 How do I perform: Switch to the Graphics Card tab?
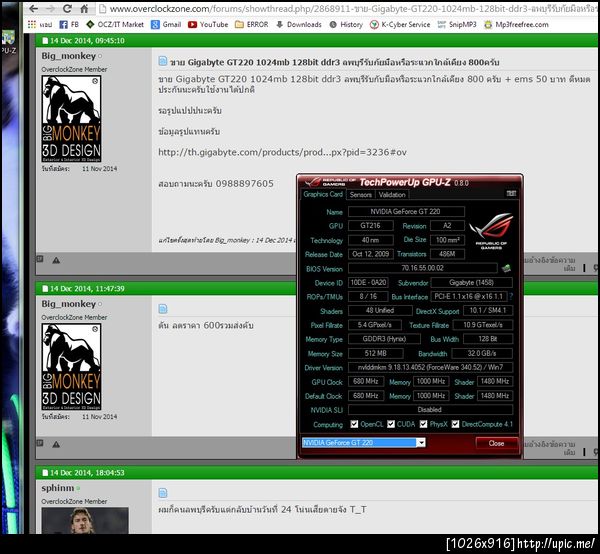(323, 194)
